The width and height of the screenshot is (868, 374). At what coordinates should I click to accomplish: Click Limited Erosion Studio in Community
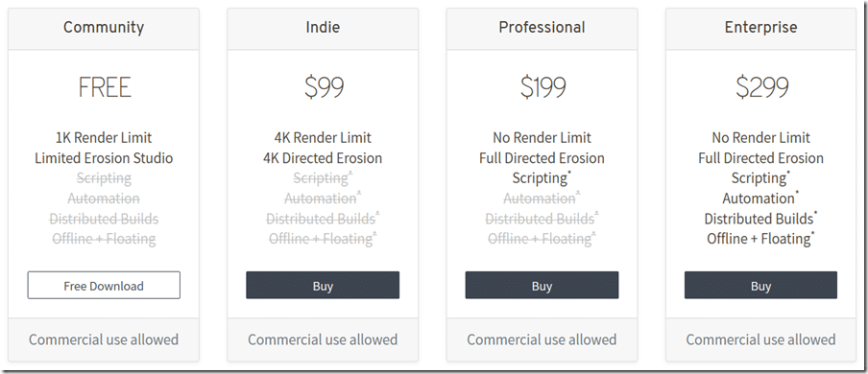(x=104, y=158)
